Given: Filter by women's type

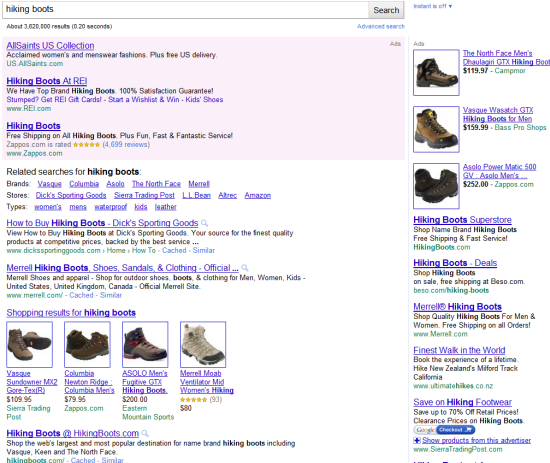Looking at the screenshot, I should tap(48, 207).
